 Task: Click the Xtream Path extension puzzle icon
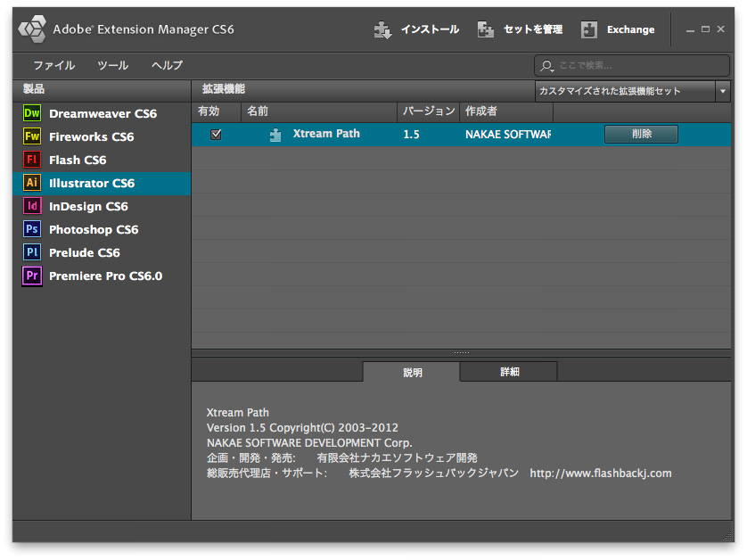pyautogui.click(x=275, y=135)
